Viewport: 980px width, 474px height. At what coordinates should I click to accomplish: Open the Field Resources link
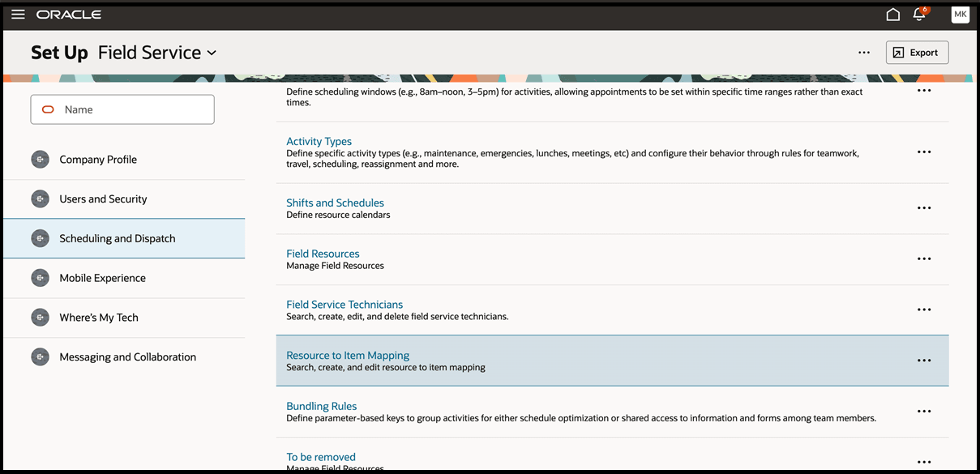[x=323, y=254]
